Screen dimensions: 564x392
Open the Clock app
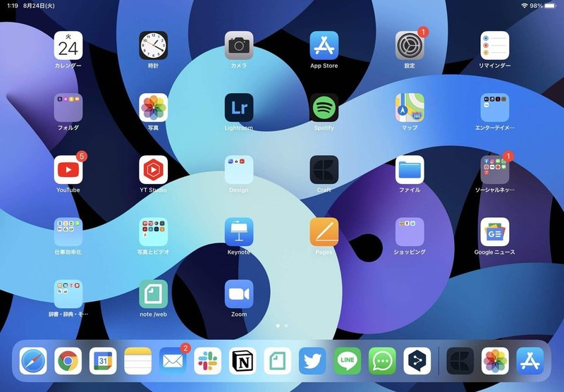pyautogui.click(x=153, y=45)
